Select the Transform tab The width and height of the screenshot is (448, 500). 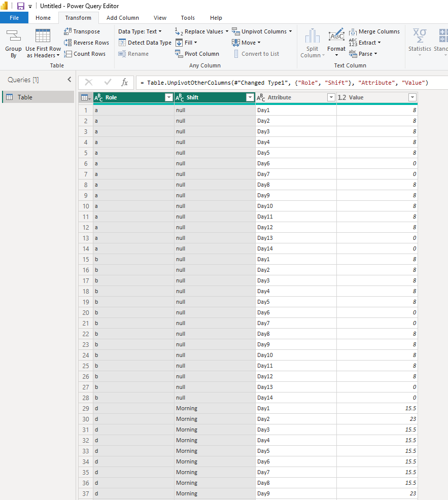click(78, 18)
